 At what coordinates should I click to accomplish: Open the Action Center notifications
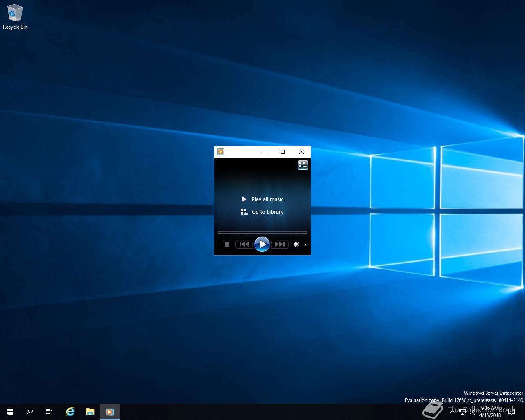pos(511,412)
